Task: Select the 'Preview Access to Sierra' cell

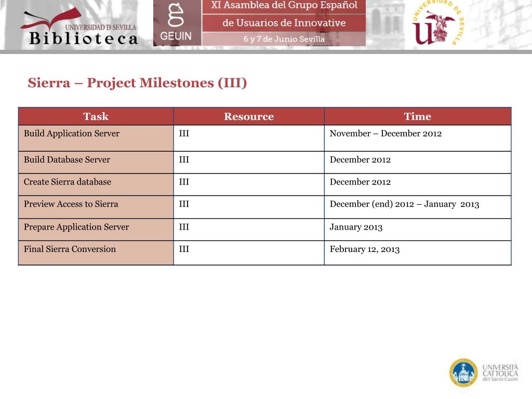Action: pos(96,207)
